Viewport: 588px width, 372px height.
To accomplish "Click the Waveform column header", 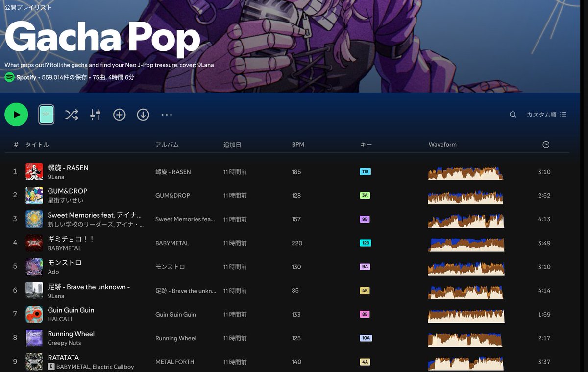I will [x=442, y=145].
